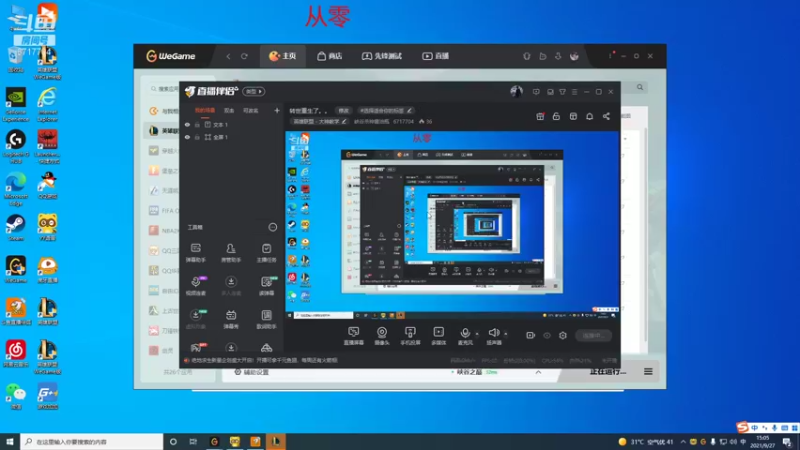The height and width of the screenshot is (450, 800).
Task: Expand WeGame server selector chevron
Action: tap(538, 372)
